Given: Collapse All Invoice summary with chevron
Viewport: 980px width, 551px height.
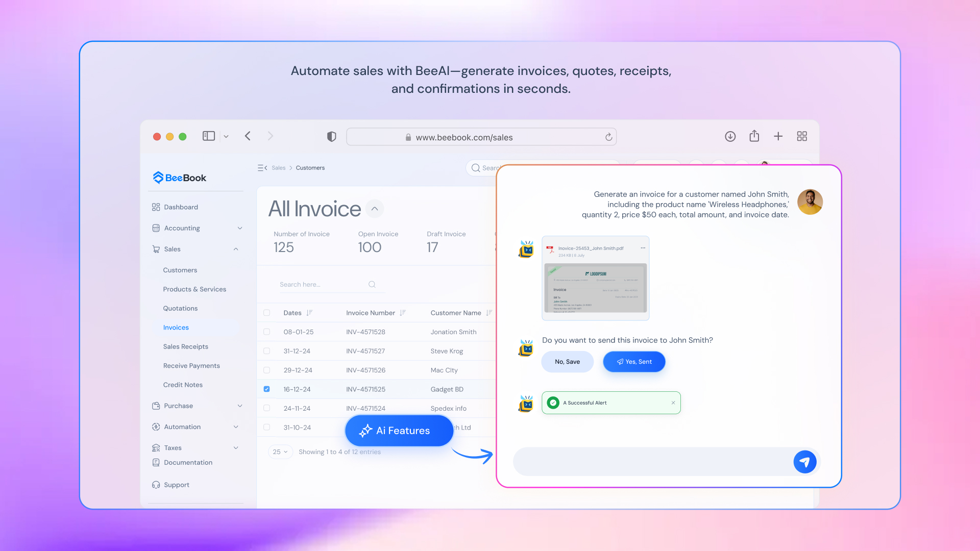Looking at the screenshot, I should click(375, 209).
